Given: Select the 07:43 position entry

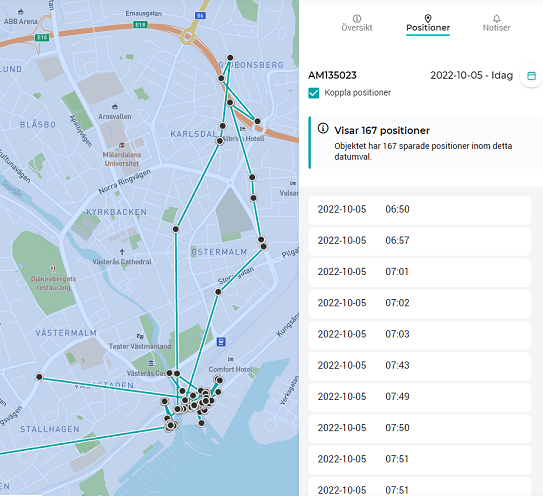Looking at the screenshot, I should click(419, 365).
